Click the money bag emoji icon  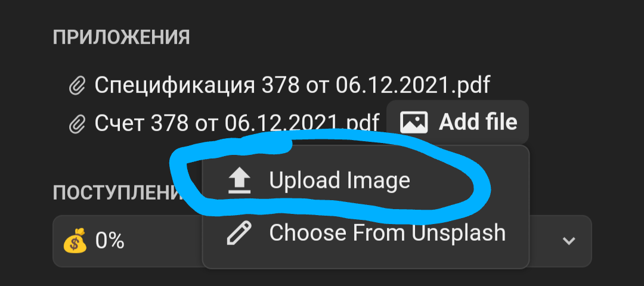[75, 241]
